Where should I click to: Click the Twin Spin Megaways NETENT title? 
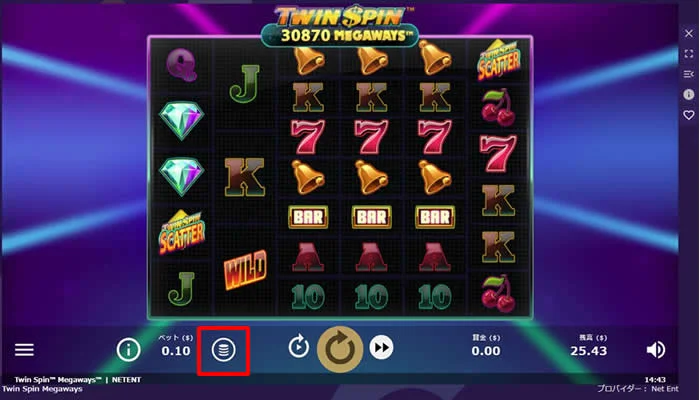pos(78,380)
